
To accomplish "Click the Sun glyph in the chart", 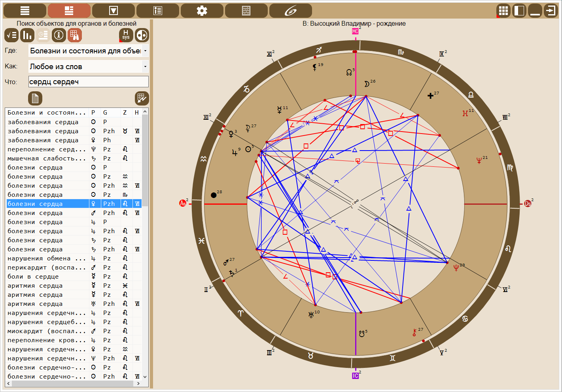I will pos(248,149).
